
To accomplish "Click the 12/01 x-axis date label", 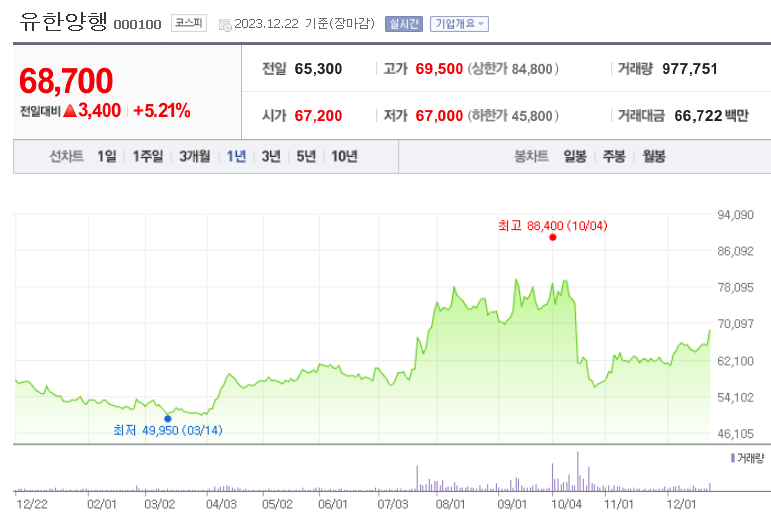I will coord(682,504).
